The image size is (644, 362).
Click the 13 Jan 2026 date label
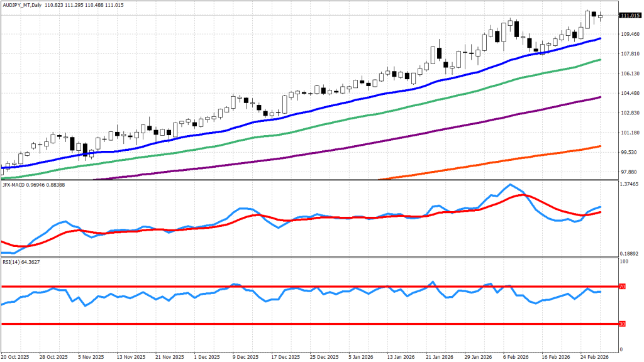(x=399, y=356)
